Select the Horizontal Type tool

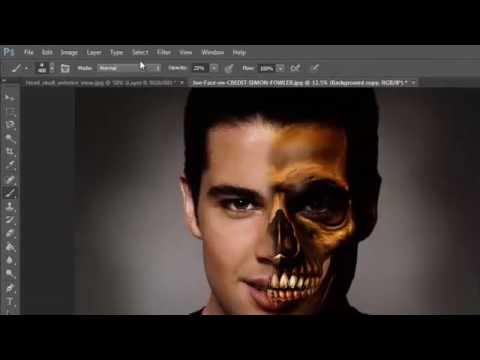pos(10,301)
